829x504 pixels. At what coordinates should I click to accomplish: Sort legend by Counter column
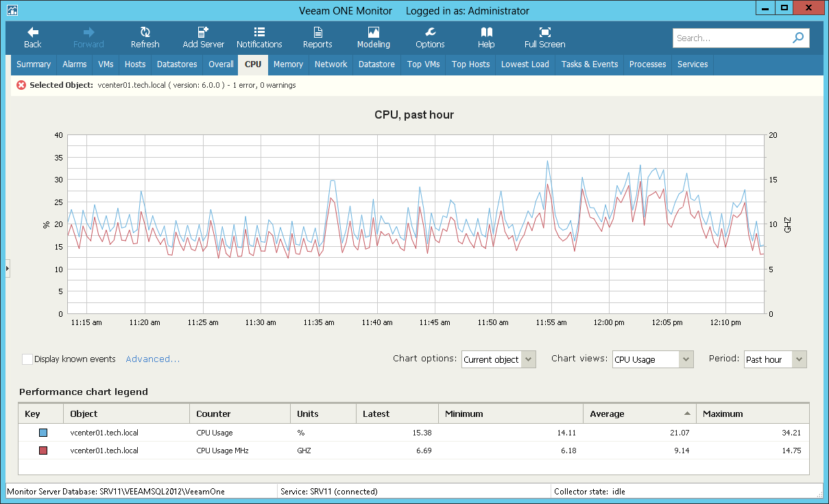pyautogui.click(x=240, y=413)
